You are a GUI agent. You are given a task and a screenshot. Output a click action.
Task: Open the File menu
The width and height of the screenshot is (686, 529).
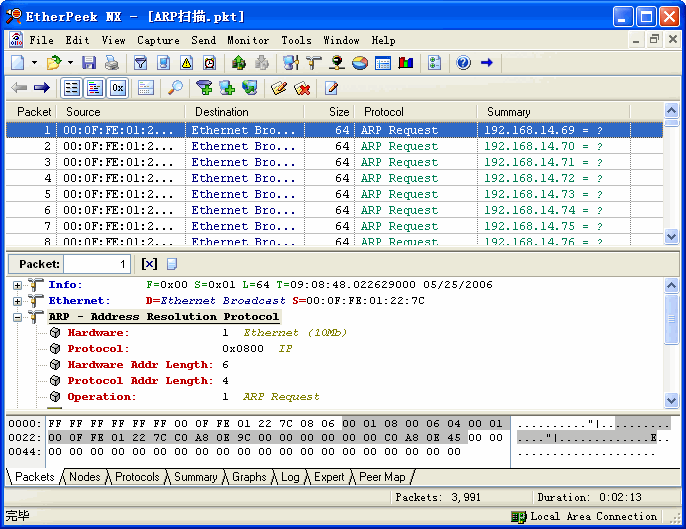click(x=42, y=40)
